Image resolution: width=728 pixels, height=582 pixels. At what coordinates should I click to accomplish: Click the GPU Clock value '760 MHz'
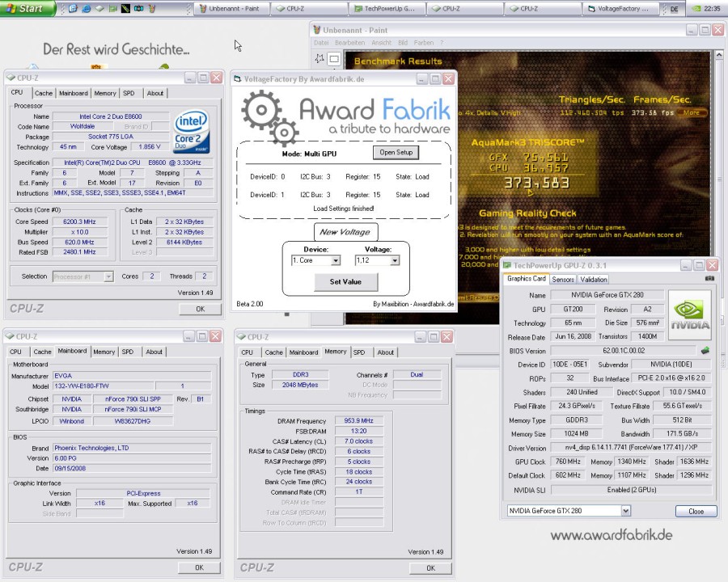pos(569,462)
